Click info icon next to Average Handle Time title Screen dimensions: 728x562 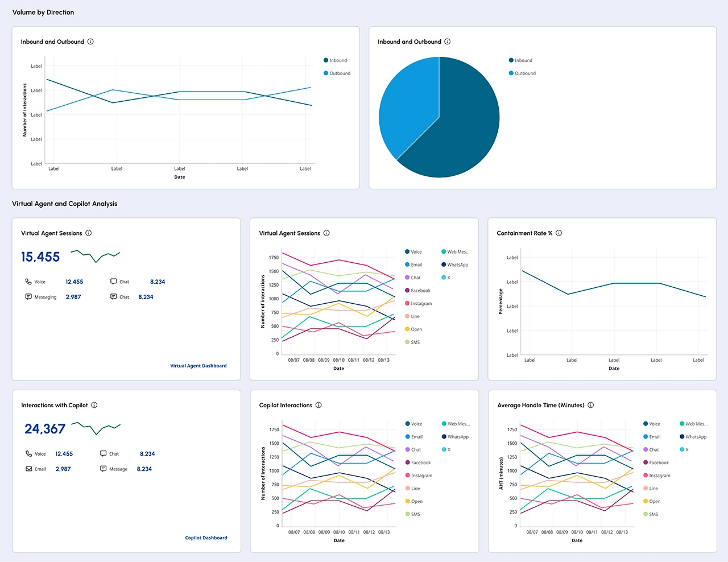click(x=590, y=406)
